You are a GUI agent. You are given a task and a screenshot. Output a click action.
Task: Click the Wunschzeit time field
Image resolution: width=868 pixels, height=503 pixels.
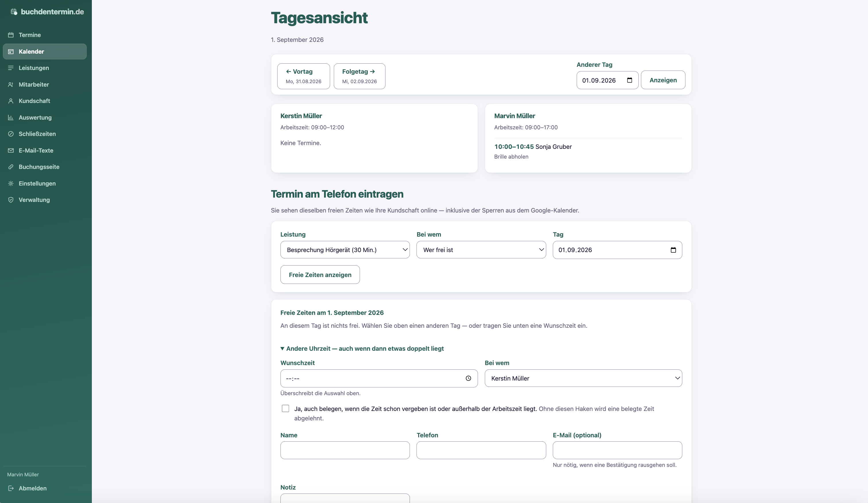click(379, 378)
